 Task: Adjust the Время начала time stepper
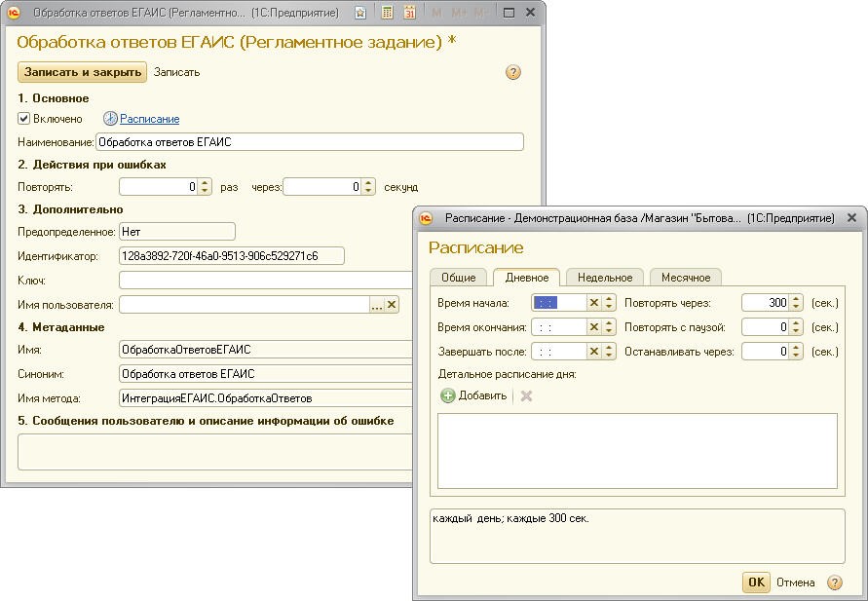609,303
